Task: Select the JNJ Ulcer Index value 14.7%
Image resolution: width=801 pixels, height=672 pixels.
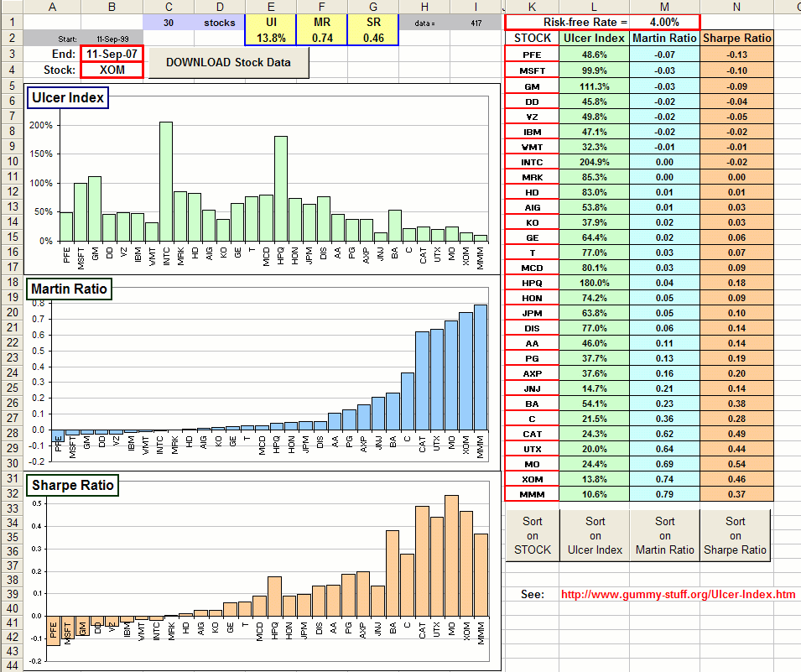Action: coord(594,388)
